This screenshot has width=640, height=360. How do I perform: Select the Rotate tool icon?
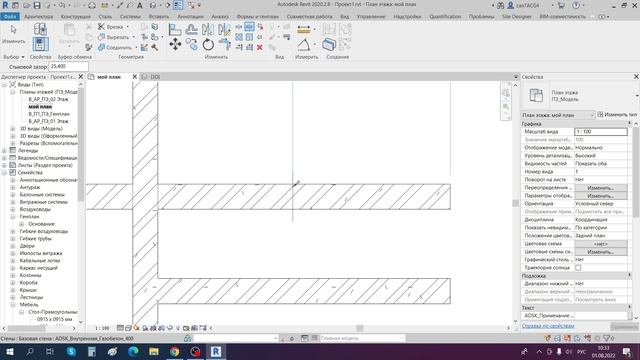click(x=208, y=44)
